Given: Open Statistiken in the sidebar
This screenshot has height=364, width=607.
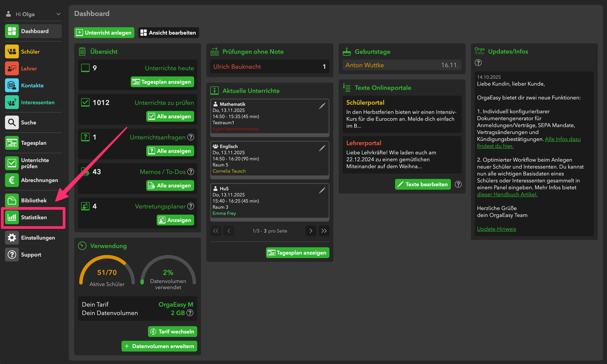Looking at the screenshot, I should click(33, 217).
